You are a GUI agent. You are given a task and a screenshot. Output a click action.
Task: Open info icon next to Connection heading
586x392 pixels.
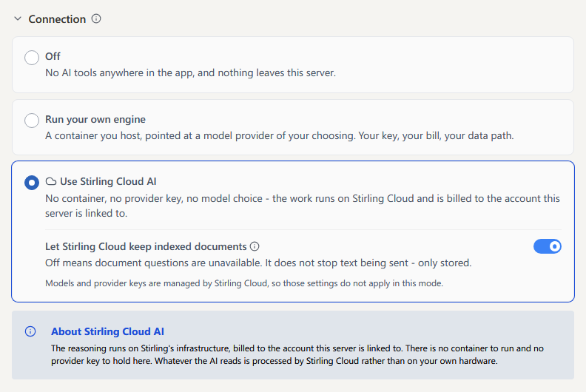coord(96,18)
